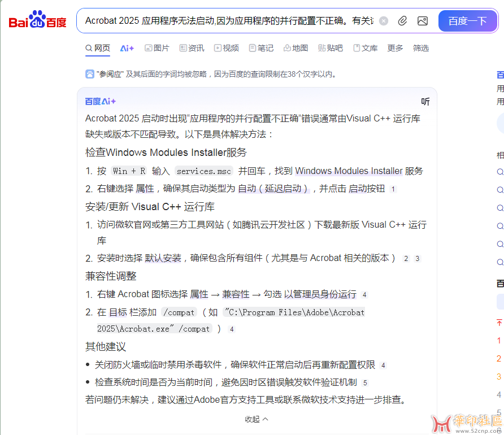Open citation 4 after the /compat path
504x435 pixels.
[232, 329]
